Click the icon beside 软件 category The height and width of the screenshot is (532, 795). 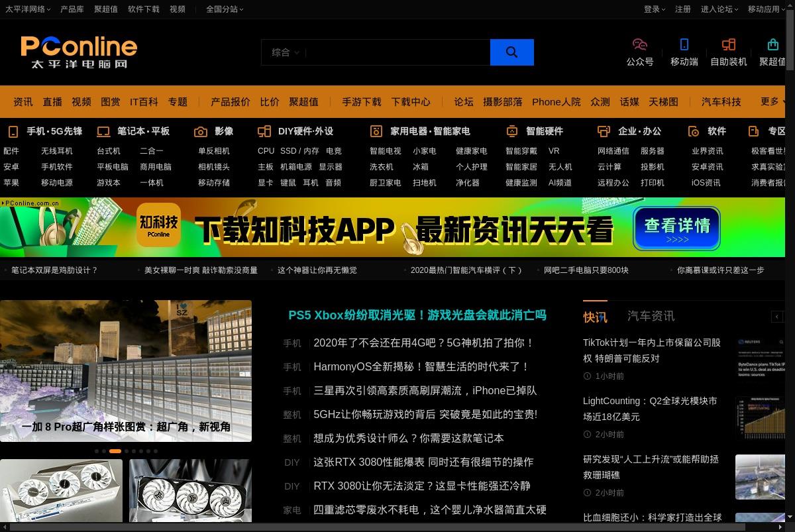point(694,131)
